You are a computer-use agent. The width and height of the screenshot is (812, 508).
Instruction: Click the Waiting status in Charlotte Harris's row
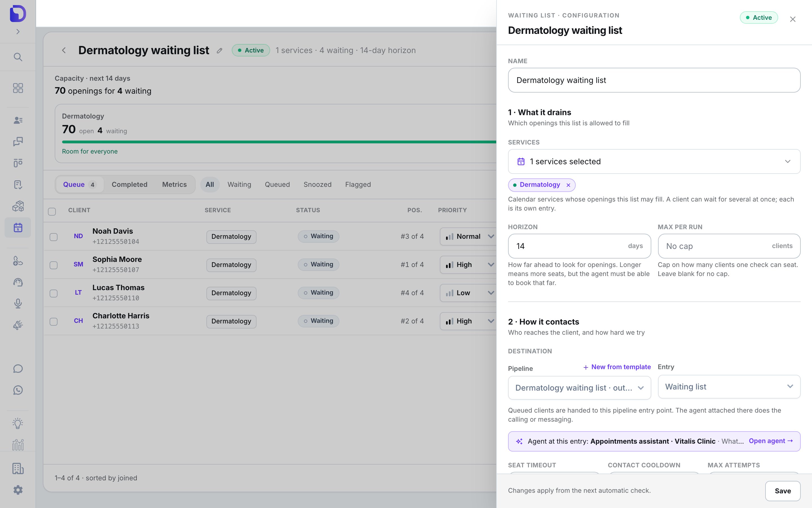[318, 321]
